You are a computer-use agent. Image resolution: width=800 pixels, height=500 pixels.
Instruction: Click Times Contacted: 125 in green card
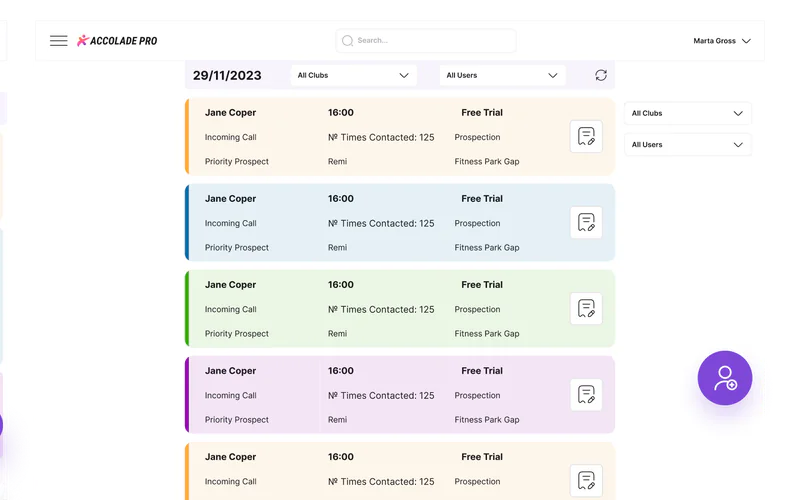(x=381, y=310)
